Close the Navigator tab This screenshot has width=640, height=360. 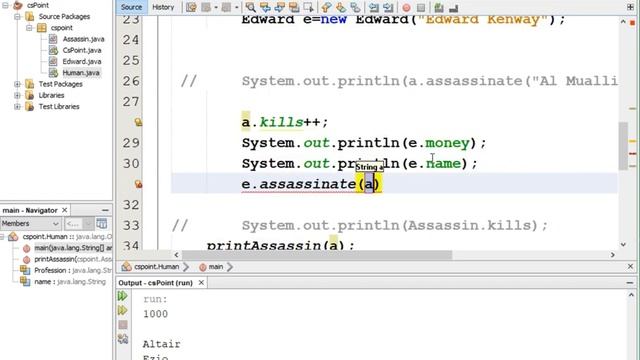64,210
